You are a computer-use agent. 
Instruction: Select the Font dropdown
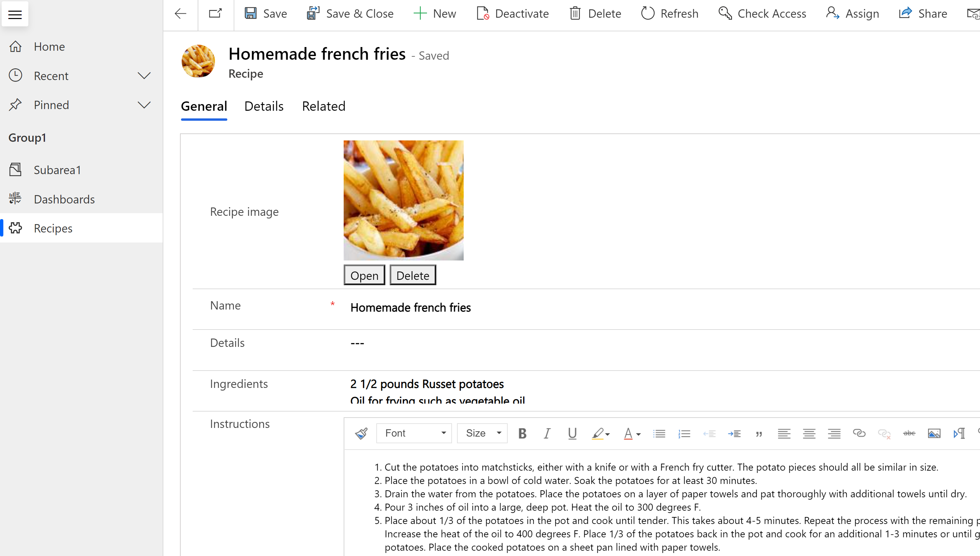(414, 432)
